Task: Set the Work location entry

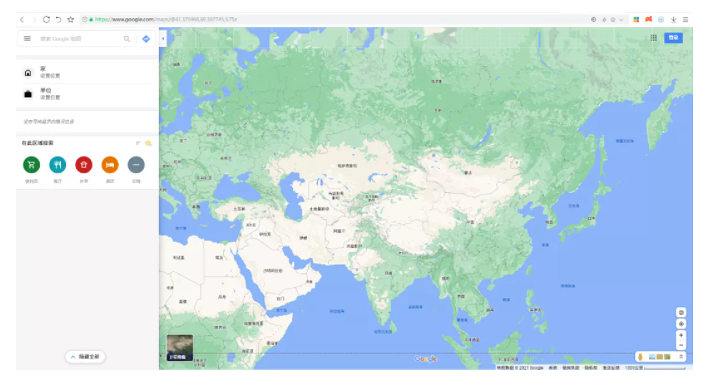Action: point(87,94)
